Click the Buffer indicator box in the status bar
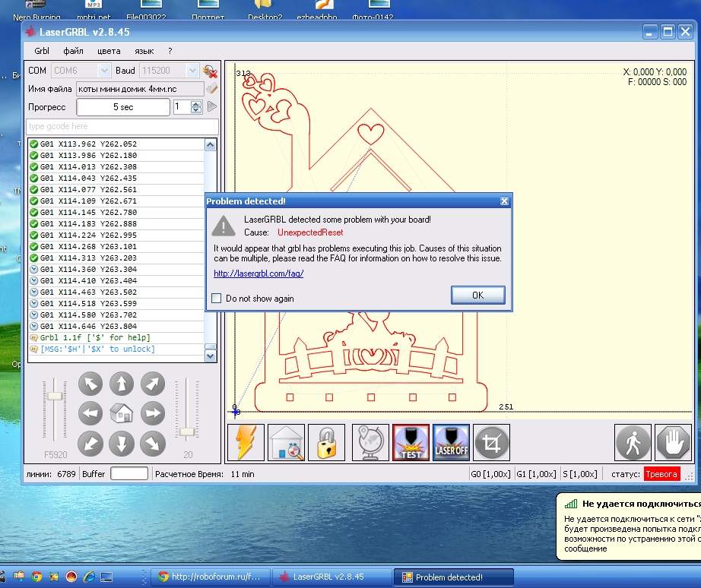 (x=129, y=473)
